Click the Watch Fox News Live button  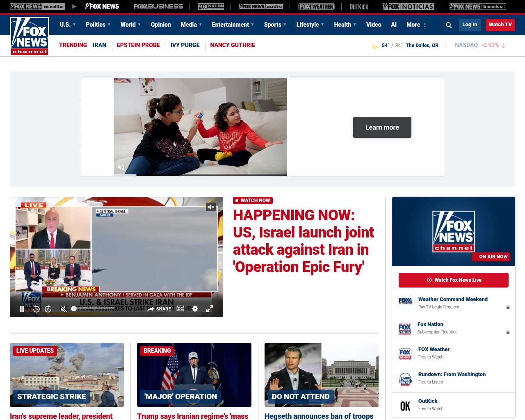pos(453,280)
